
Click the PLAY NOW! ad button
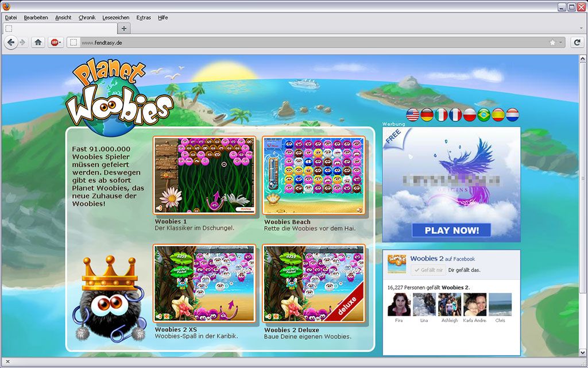pos(451,230)
